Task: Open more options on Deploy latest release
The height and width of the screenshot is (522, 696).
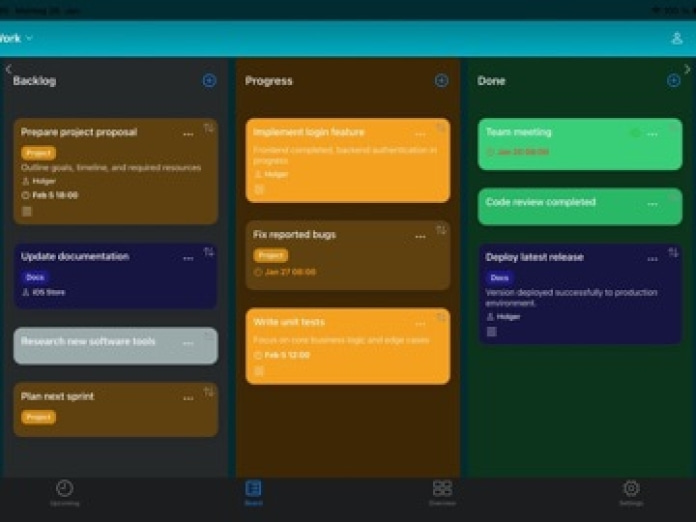Action: tap(652, 259)
